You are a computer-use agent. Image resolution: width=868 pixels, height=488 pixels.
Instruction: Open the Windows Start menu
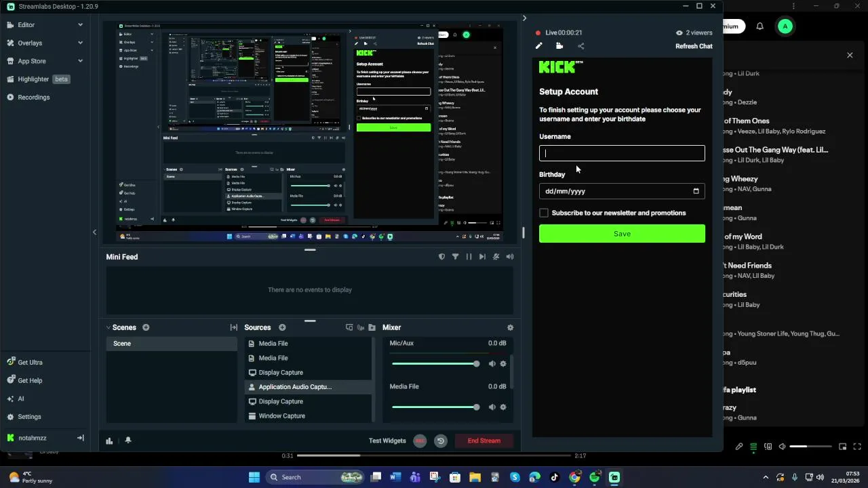coord(254,477)
